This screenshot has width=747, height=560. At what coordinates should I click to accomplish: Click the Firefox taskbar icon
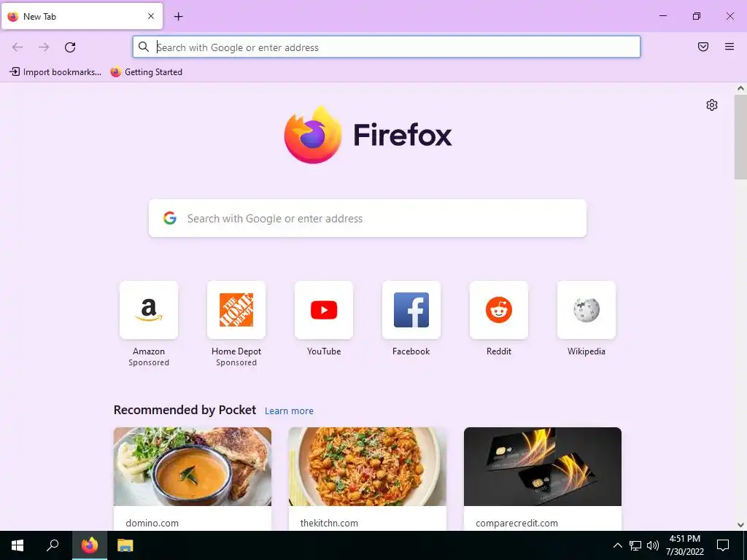click(90, 545)
